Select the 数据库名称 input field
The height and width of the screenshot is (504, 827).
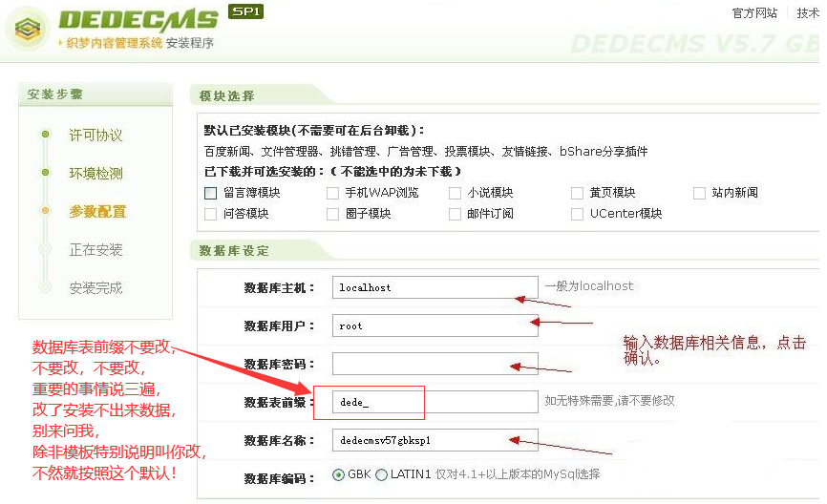point(435,440)
